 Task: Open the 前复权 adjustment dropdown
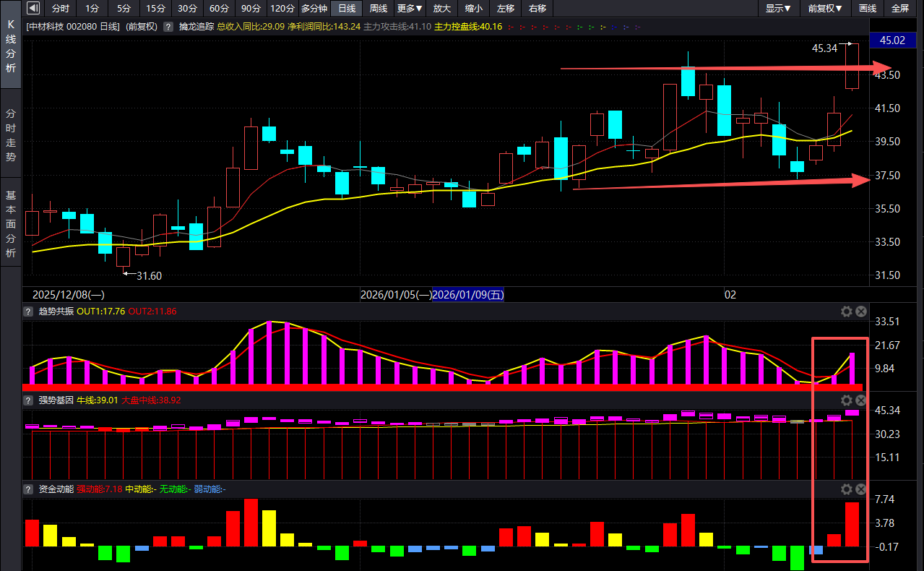click(x=825, y=9)
